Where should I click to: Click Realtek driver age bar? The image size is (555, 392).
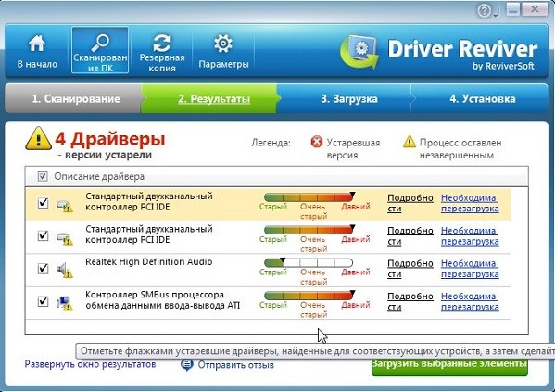[x=309, y=263]
